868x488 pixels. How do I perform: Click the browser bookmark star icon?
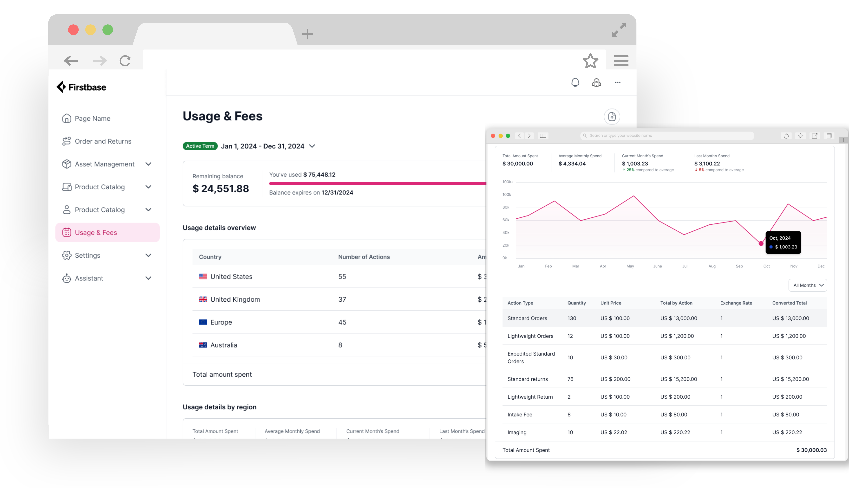click(x=590, y=61)
